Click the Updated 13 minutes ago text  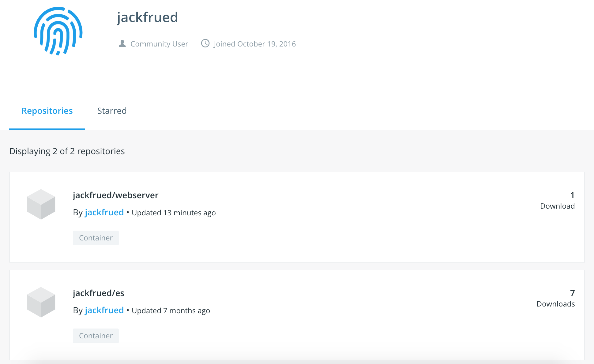click(174, 213)
